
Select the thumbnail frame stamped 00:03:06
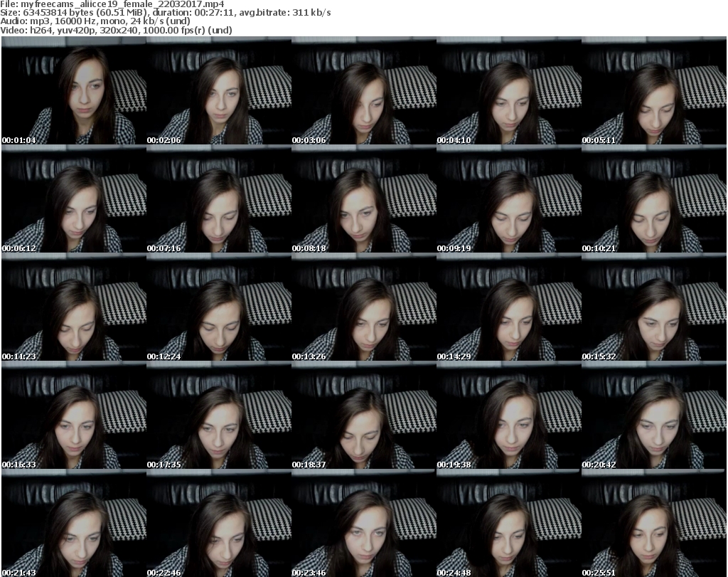tap(363, 90)
